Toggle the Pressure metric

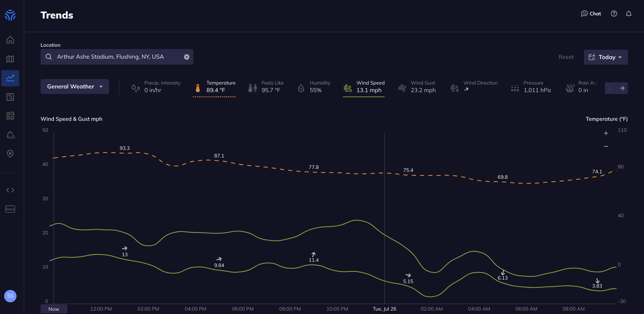[x=531, y=87]
